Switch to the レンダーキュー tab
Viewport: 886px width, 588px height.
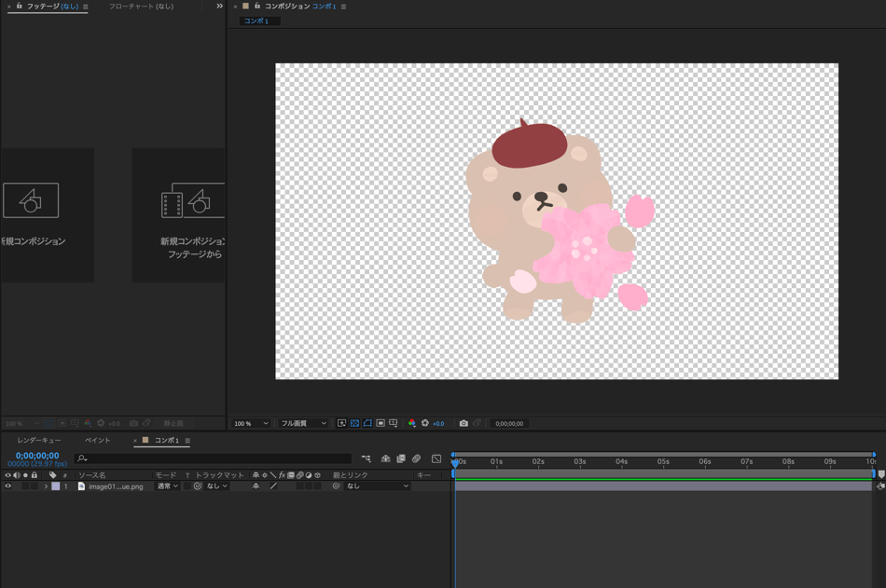click(38, 440)
